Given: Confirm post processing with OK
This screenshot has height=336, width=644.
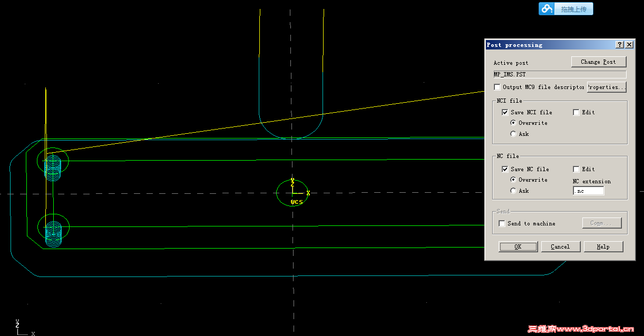Looking at the screenshot, I should (x=518, y=246).
